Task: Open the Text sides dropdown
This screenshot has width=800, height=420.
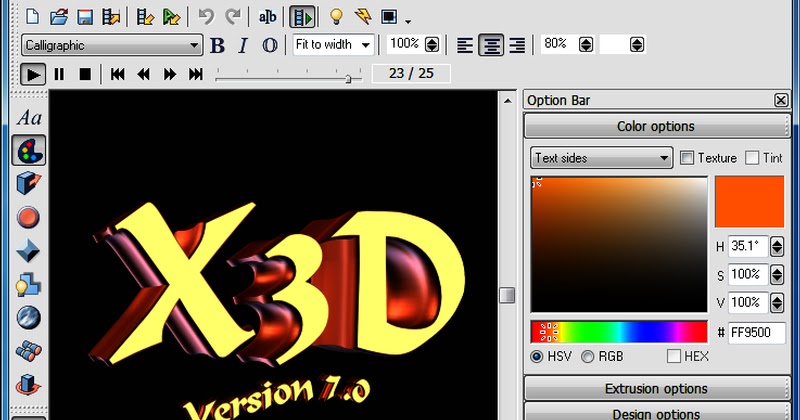Action: [x=601, y=158]
